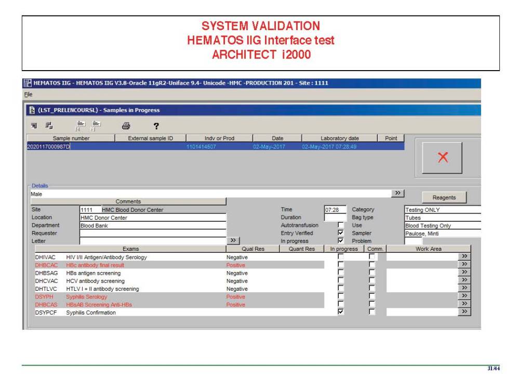Expand the Male details field with the >> button

pos(398,193)
